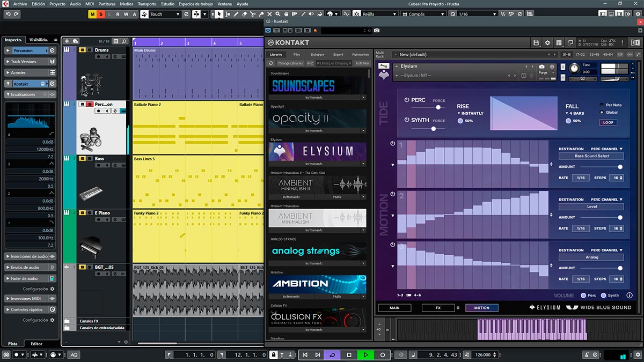This screenshot has width=644, height=362.
Task: Select the Per Note radio option
Action: pyautogui.click(x=602, y=105)
